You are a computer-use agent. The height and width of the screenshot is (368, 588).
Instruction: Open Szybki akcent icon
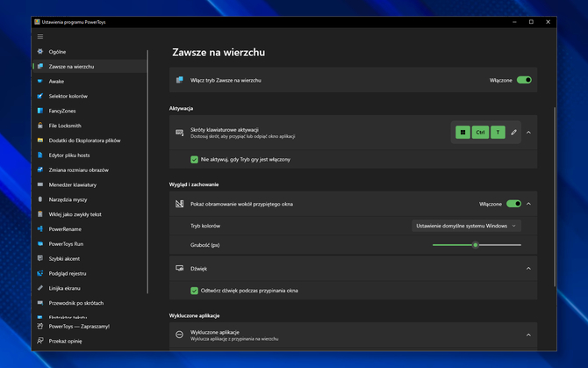click(x=40, y=258)
